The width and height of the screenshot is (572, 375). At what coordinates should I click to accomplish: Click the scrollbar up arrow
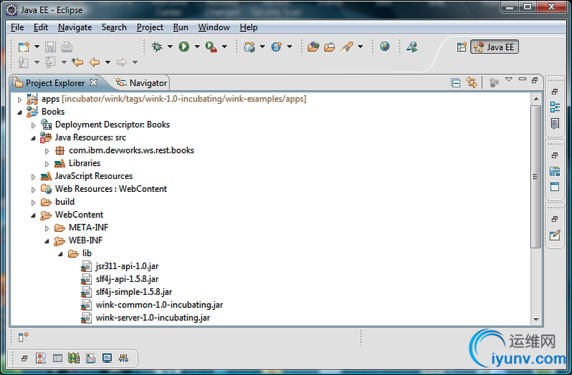536,98
